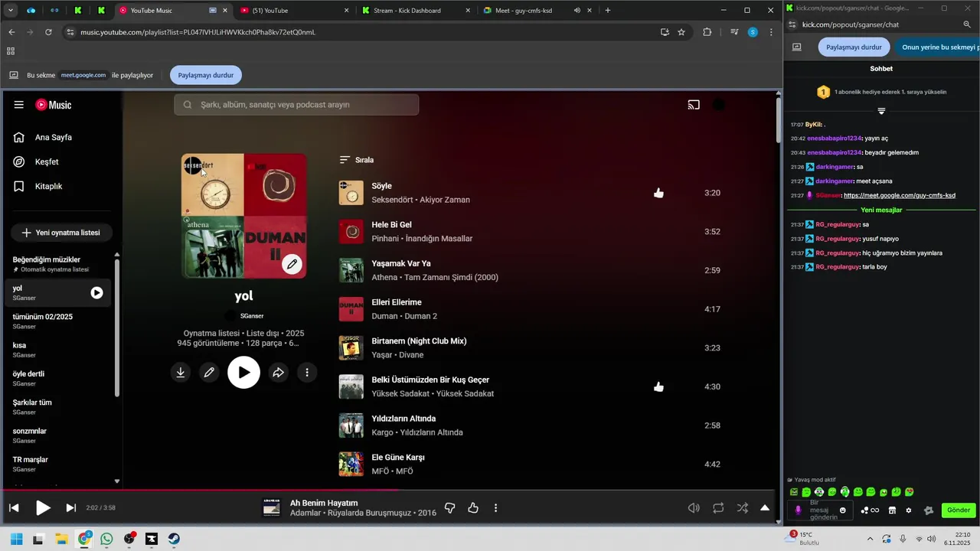Open File Explorer from taskbar
The height and width of the screenshot is (551, 980).
pyautogui.click(x=61, y=539)
